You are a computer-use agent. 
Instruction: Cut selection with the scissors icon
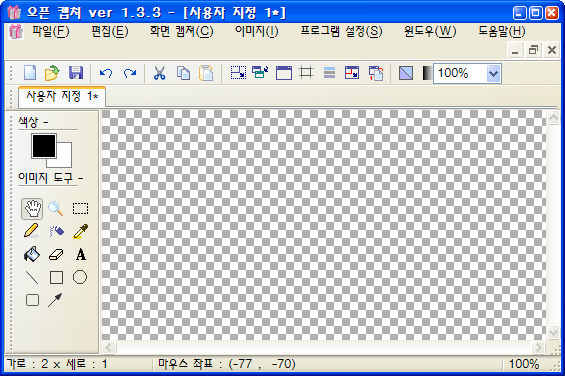[159, 73]
